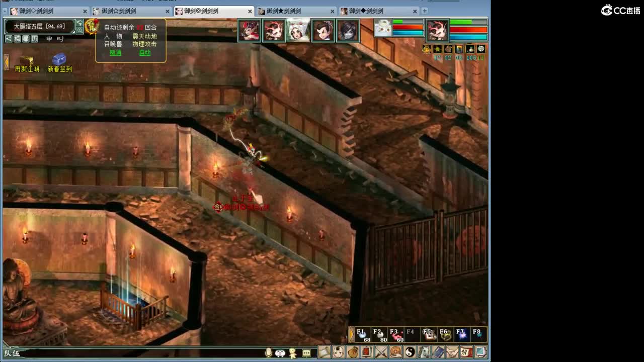Click the yellow figure icon in chat bar
Viewport: 644px width, 362px height.
(292, 353)
